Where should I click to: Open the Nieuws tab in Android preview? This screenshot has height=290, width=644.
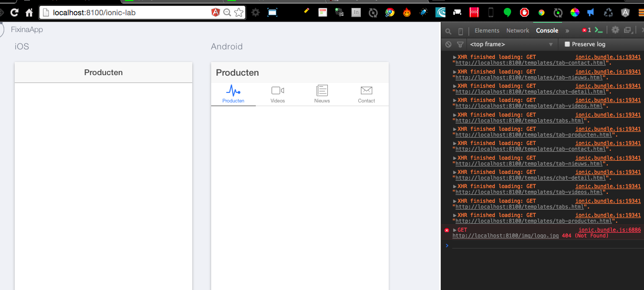click(322, 95)
